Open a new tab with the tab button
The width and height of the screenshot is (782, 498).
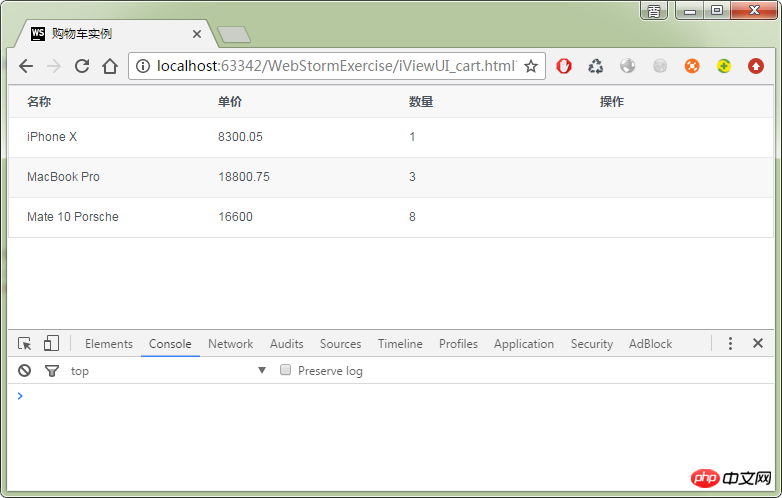point(234,34)
